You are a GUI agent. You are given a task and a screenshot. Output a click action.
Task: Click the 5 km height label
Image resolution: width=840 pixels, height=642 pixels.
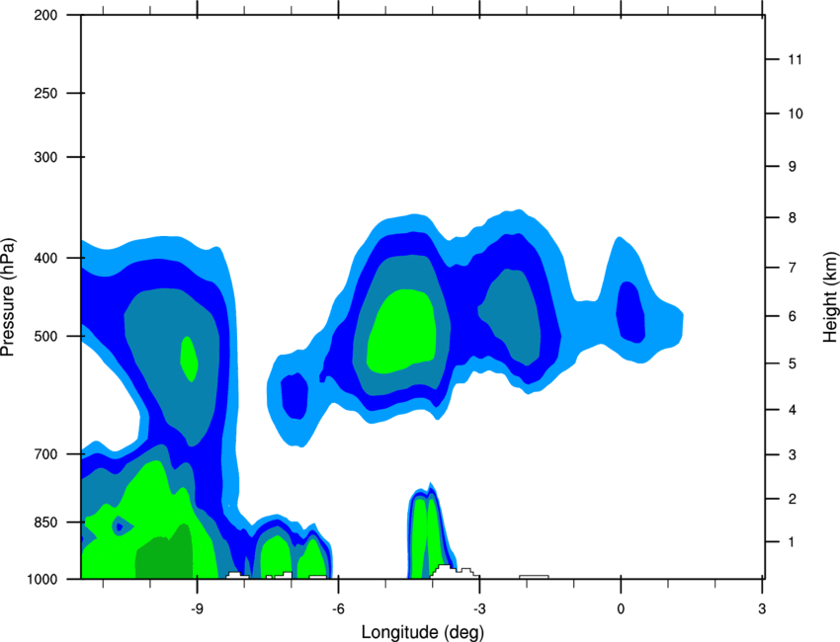(x=793, y=363)
